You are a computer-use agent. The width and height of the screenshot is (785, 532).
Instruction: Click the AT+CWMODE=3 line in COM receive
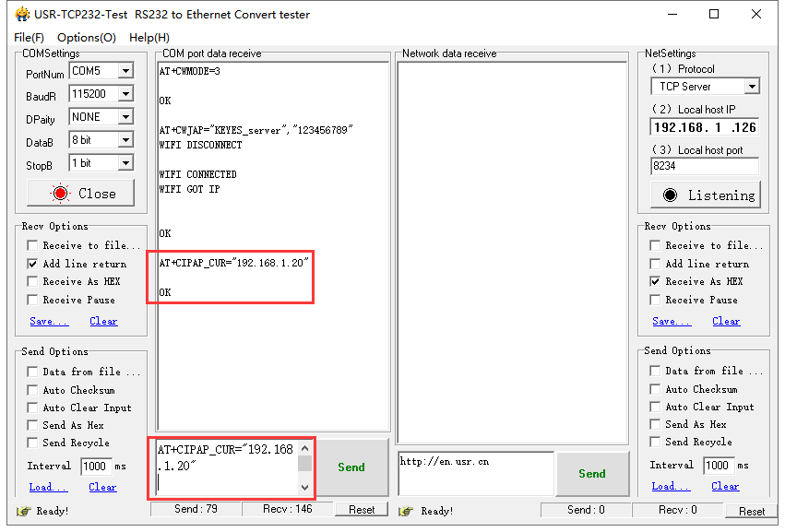pos(189,71)
